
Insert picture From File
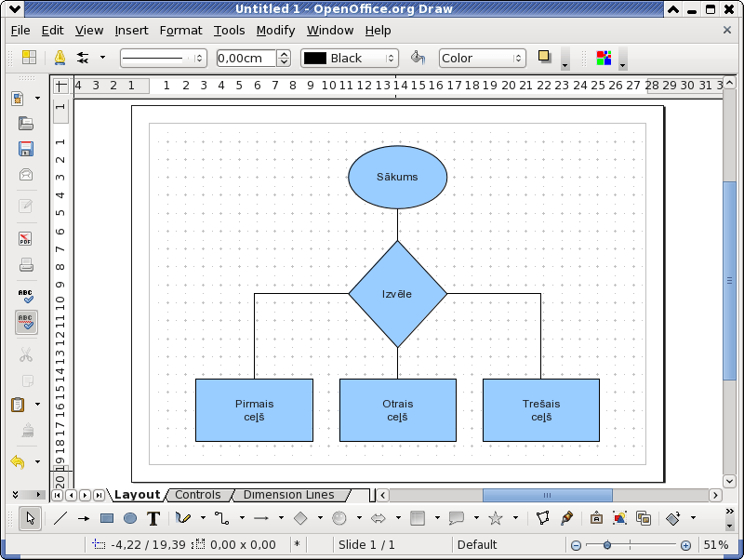tap(619, 518)
